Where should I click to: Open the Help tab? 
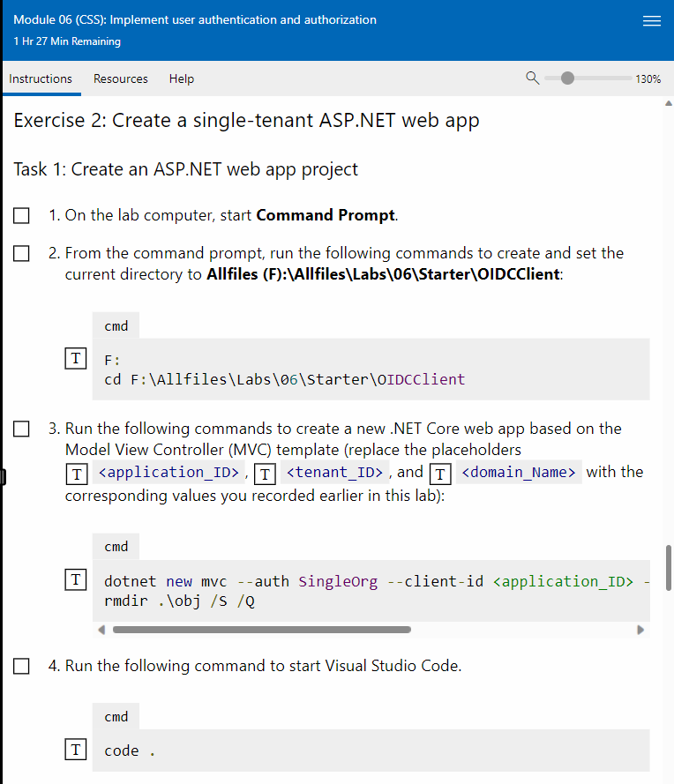[181, 78]
